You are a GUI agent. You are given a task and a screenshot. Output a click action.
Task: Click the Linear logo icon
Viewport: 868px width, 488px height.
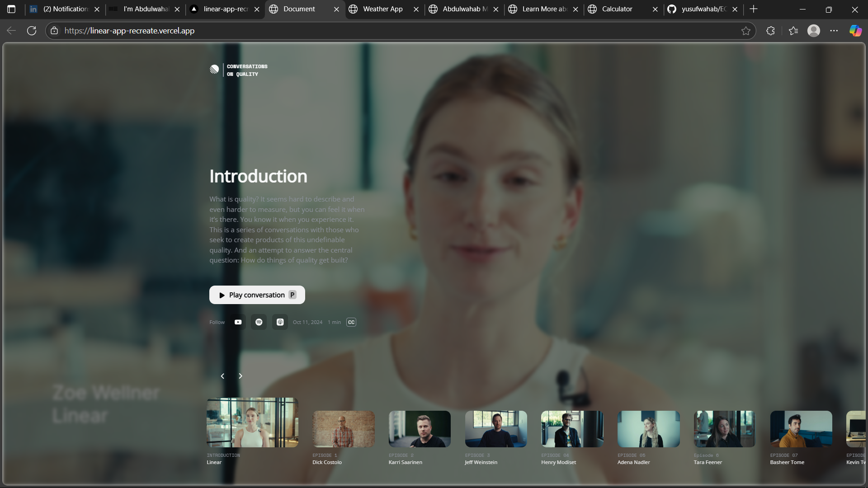(214, 69)
